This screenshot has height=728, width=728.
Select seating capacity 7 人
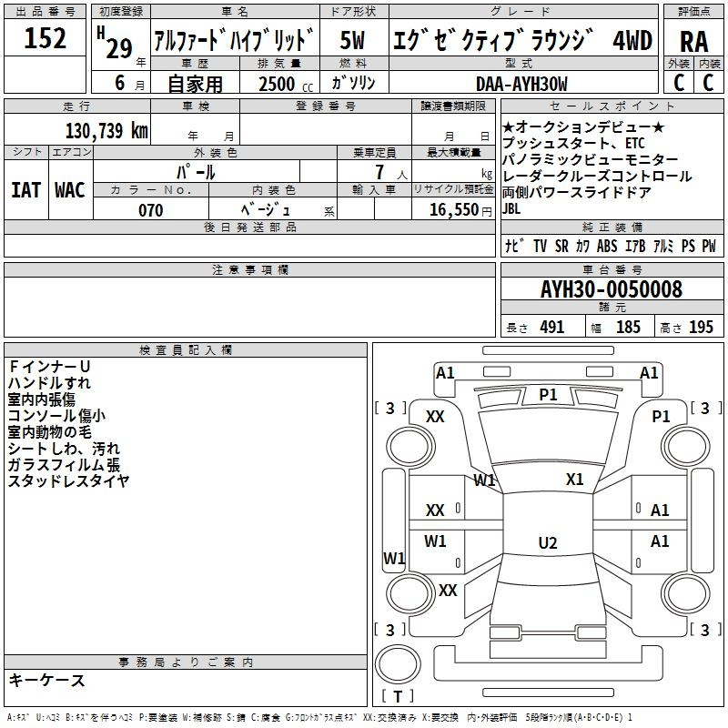(x=390, y=173)
